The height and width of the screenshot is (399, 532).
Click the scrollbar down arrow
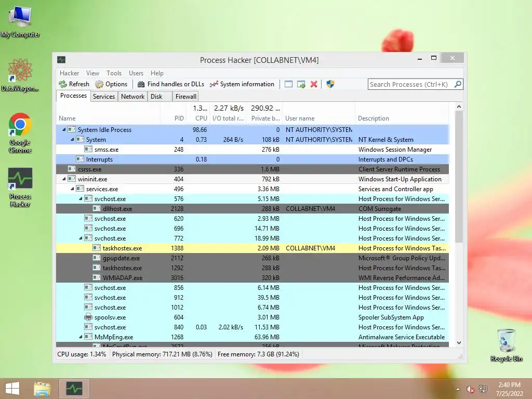[x=459, y=343]
